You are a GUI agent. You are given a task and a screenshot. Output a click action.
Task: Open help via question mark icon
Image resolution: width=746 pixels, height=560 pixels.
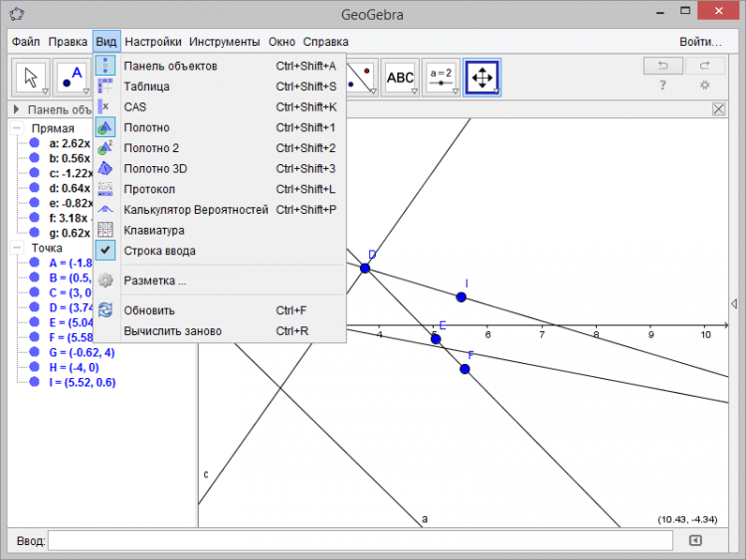pyautogui.click(x=662, y=86)
